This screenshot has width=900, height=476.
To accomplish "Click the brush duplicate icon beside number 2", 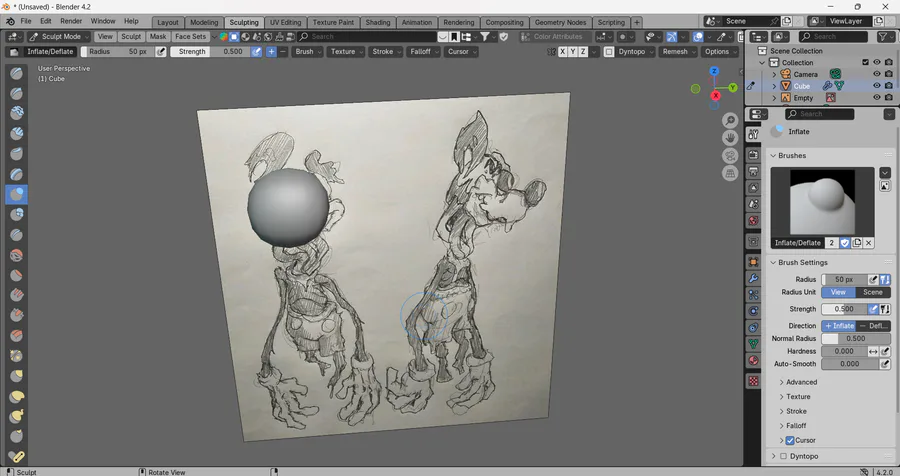I will pos(857,243).
